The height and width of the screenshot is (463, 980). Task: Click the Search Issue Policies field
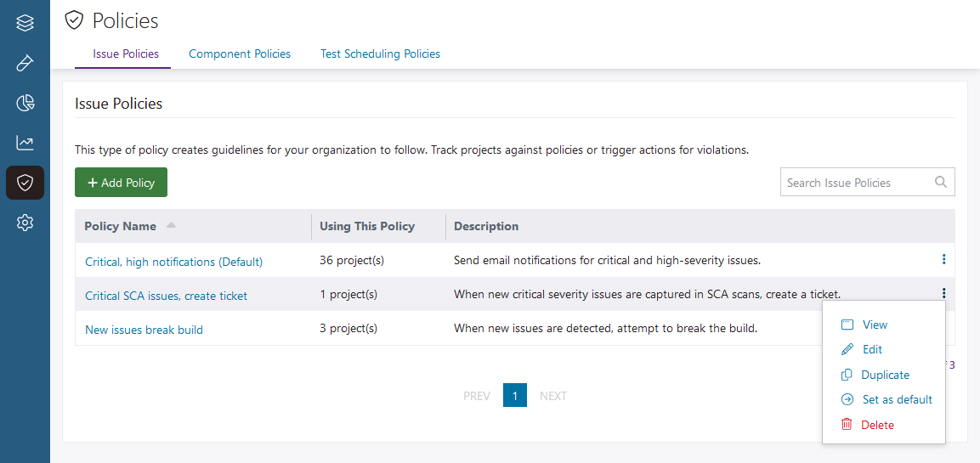coord(854,183)
